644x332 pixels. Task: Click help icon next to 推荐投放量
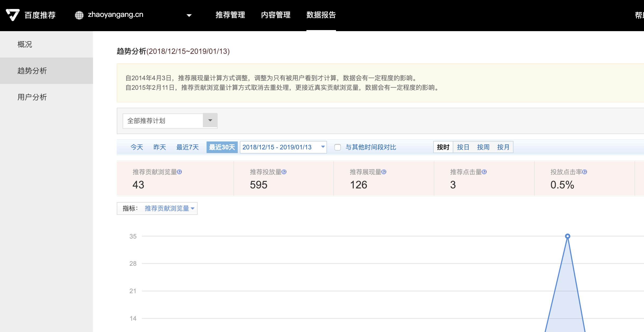tap(284, 172)
